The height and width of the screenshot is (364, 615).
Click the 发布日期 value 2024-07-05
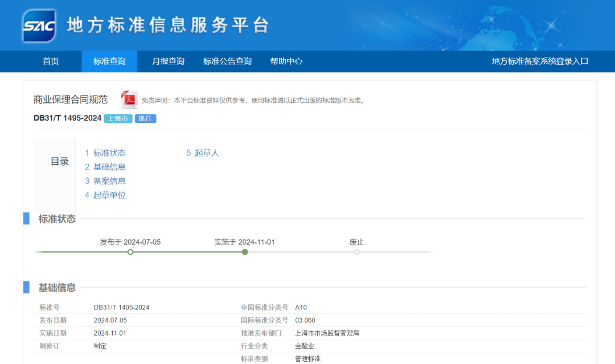(x=110, y=321)
